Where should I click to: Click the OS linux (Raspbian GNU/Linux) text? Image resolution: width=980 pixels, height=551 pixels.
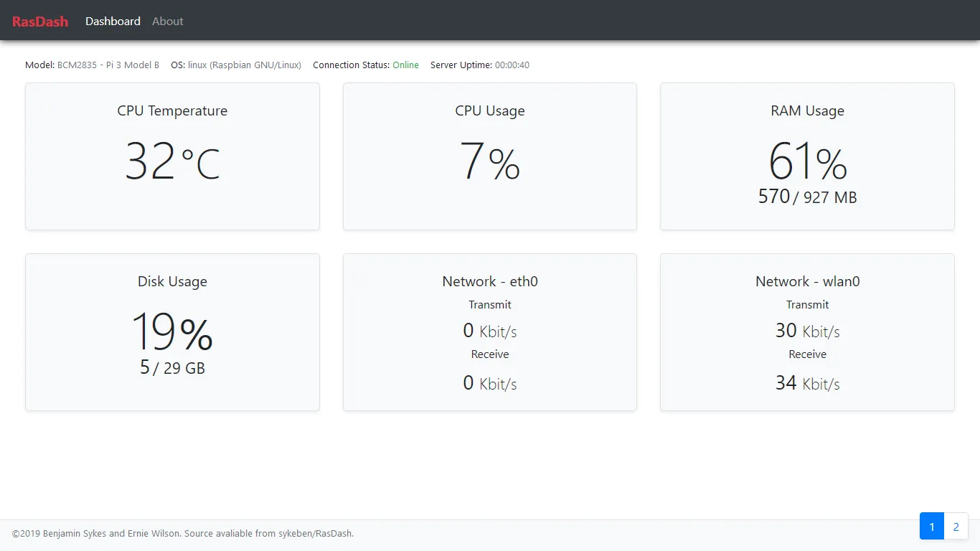click(x=236, y=65)
